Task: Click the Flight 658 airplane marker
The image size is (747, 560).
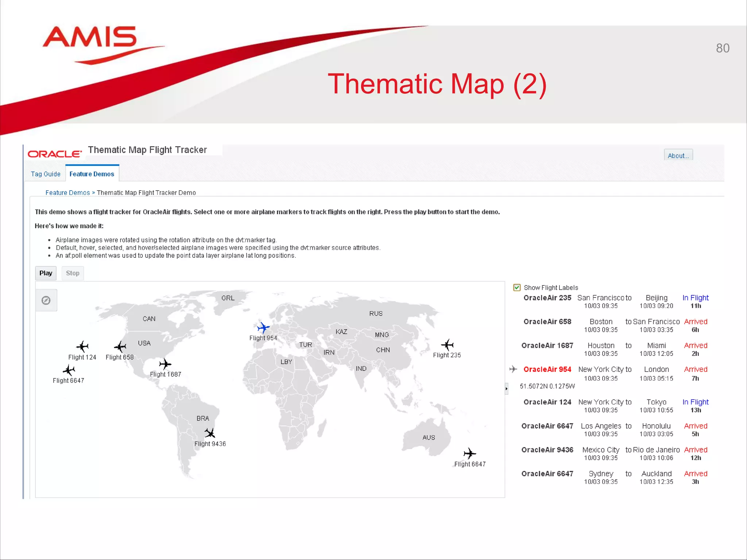Action: (x=120, y=347)
